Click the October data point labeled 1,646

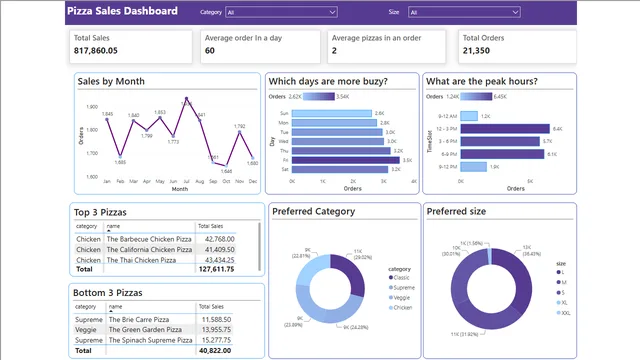click(227, 165)
